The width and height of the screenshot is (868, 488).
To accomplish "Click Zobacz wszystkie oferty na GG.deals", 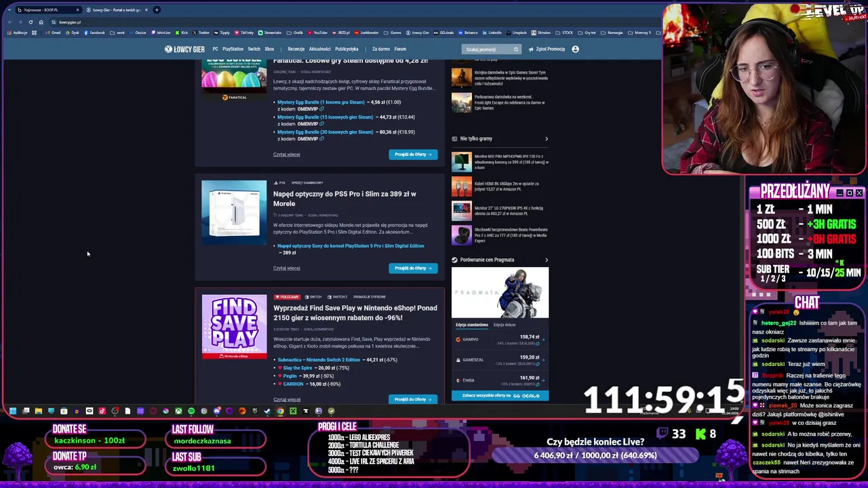I will click(500, 395).
